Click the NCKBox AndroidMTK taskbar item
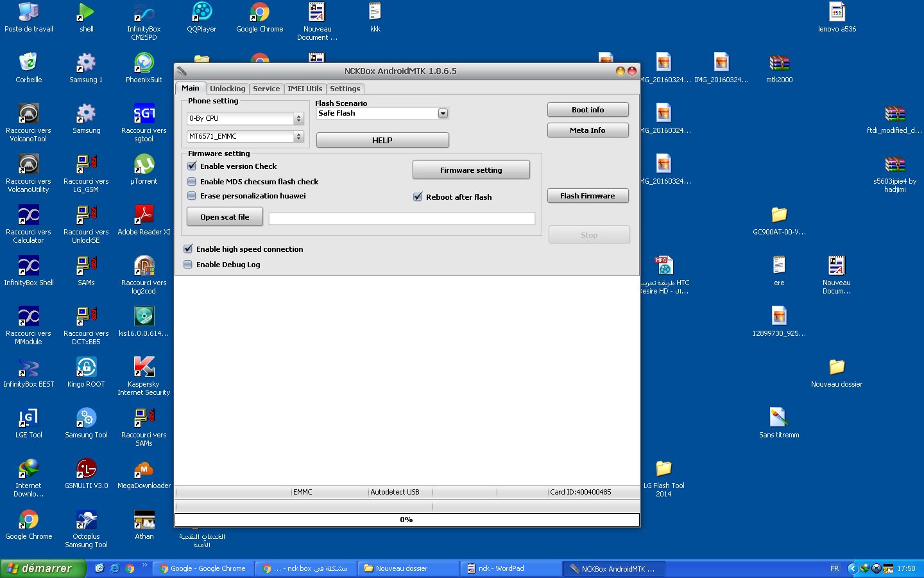This screenshot has height=578, width=924. [x=613, y=568]
